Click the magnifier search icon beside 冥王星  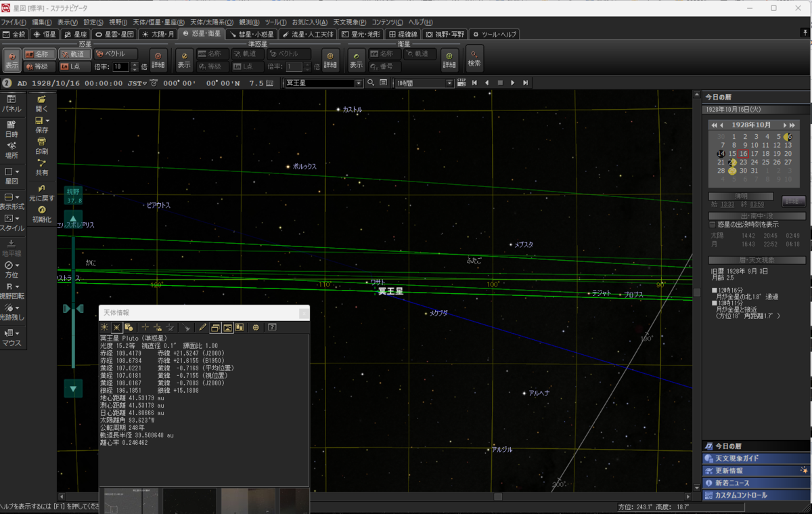[x=371, y=83]
